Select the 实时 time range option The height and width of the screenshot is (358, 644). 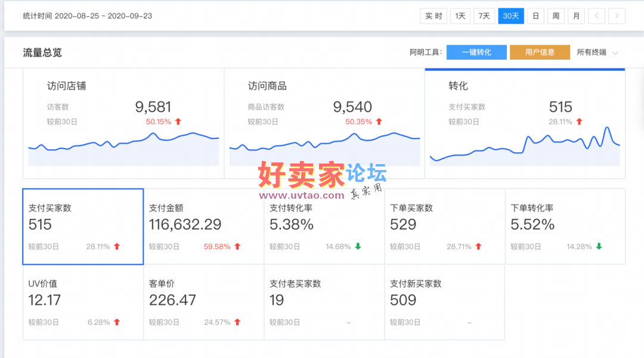[434, 16]
